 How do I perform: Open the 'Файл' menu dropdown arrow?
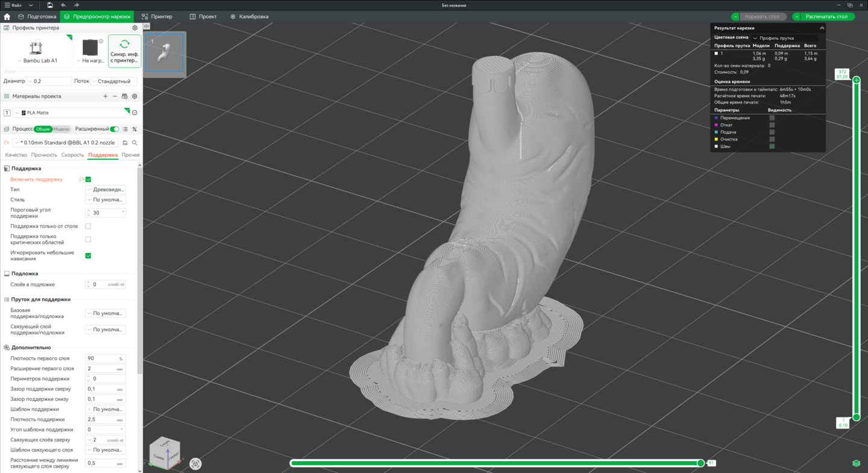point(31,5)
